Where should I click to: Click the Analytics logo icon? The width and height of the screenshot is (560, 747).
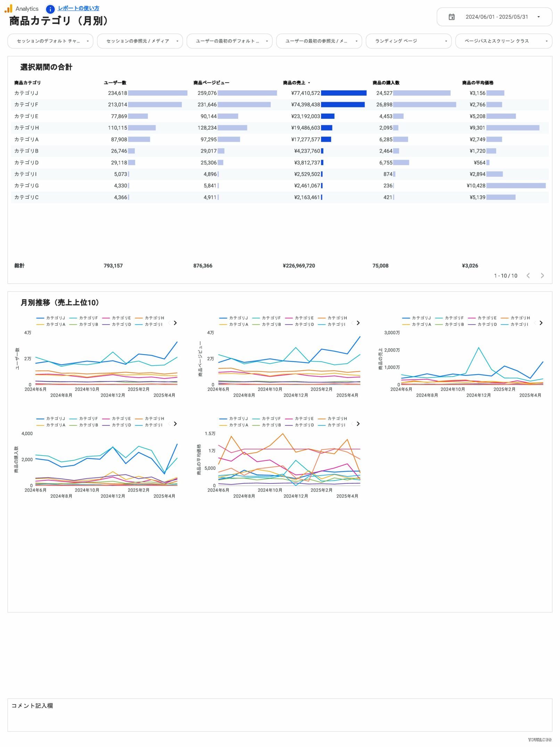coord(8,9)
